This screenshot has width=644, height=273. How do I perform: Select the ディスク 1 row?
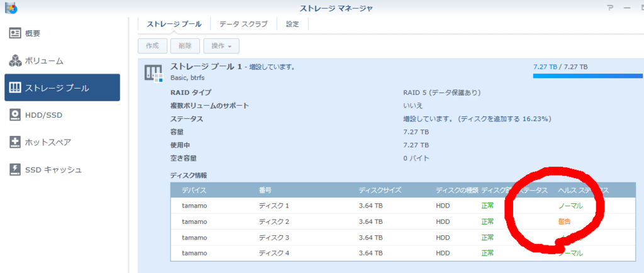click(403, 206)
